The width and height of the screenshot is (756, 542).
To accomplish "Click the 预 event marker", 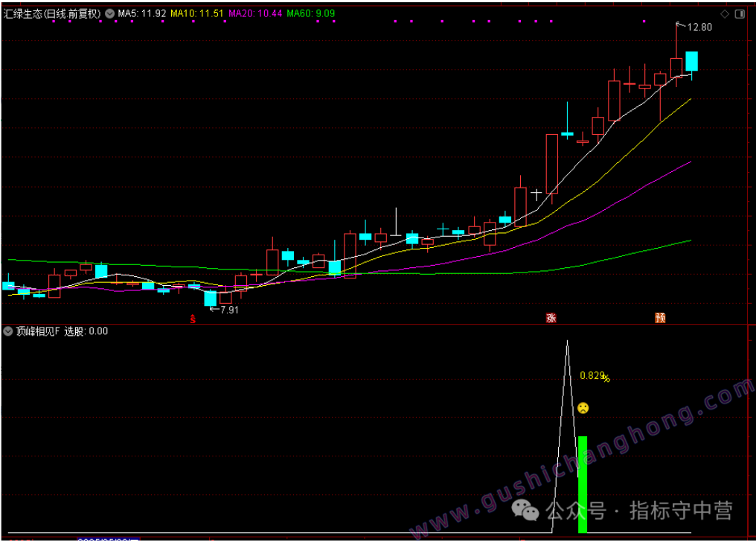I will coord(660,318).
